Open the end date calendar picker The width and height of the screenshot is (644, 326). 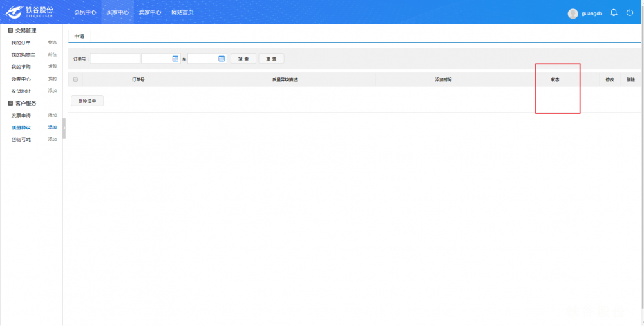point(222,59)
